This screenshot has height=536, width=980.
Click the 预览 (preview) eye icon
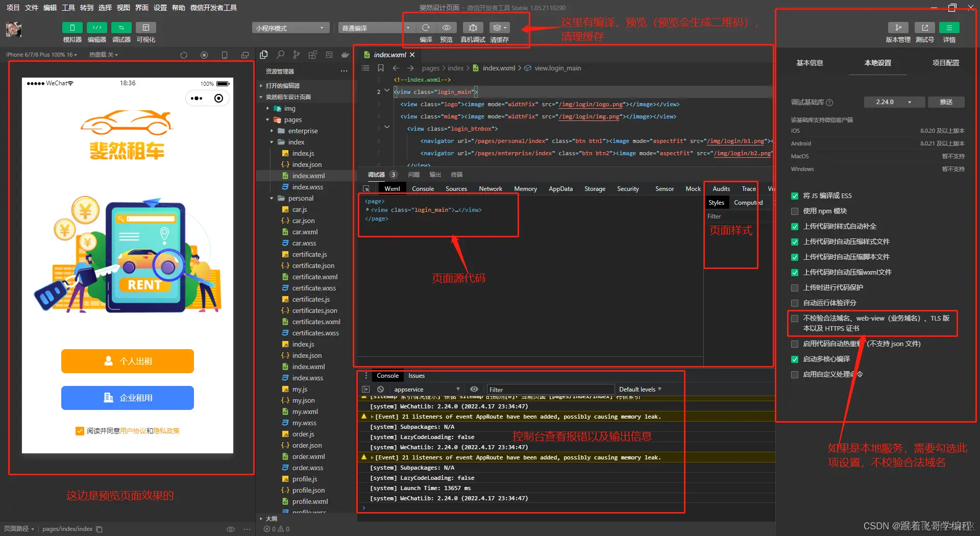[447, 28]
